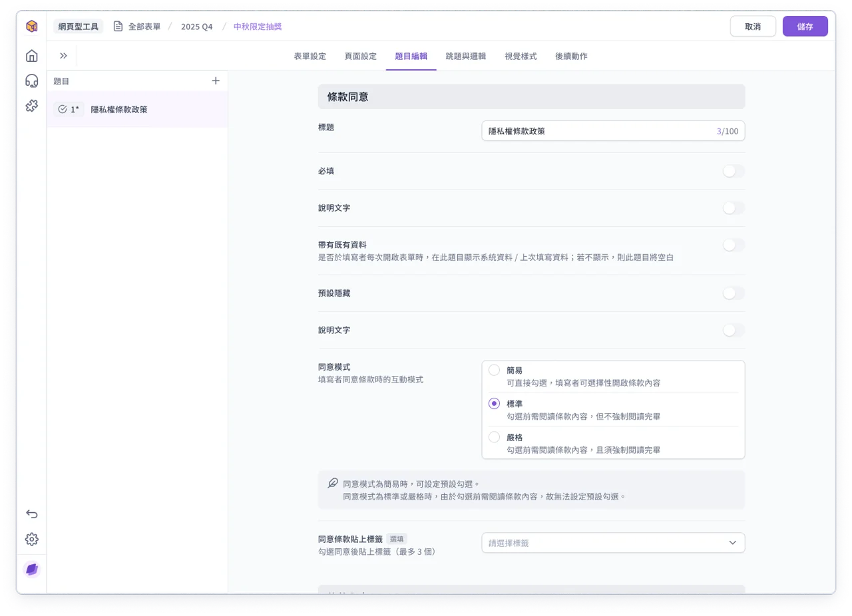Open the 請選擇標籤 dropdown
This screenshot has width=852, height=616.
pos(613,543)
